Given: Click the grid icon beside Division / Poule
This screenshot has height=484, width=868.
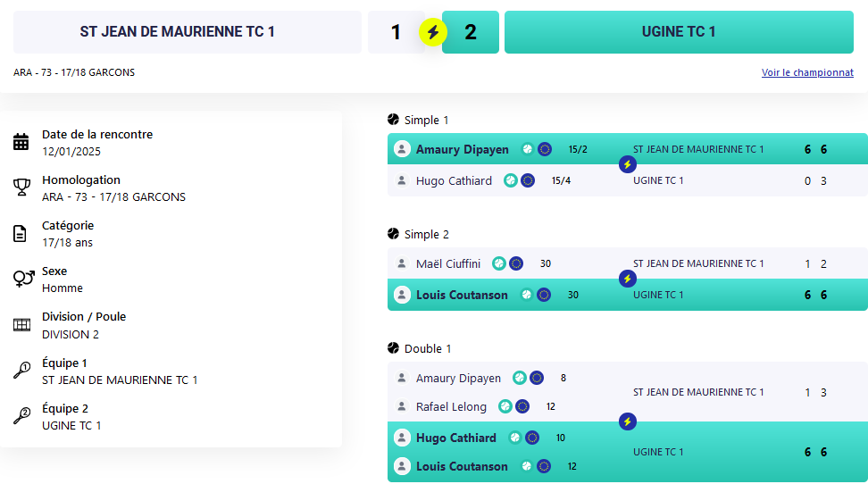Looking at the screenshot, I should [21, 325].
